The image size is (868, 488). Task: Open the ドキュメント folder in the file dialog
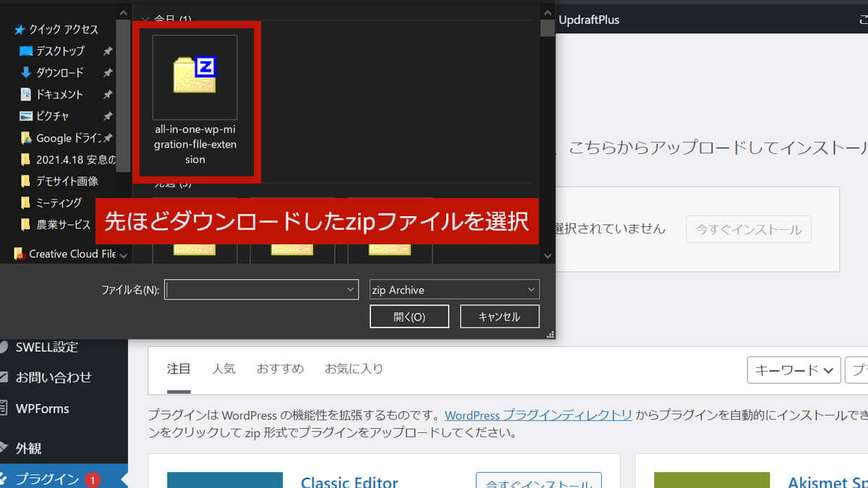tap(60, 95)
